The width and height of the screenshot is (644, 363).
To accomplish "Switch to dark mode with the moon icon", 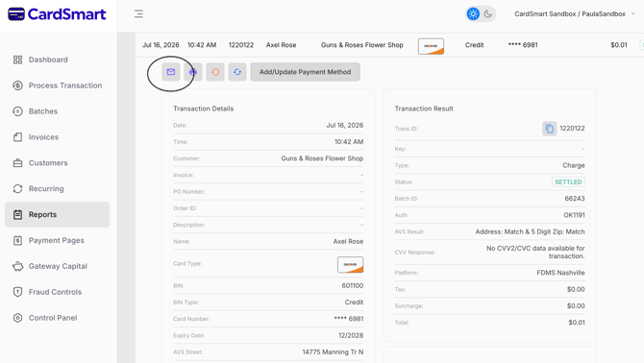I will (488, 14).
